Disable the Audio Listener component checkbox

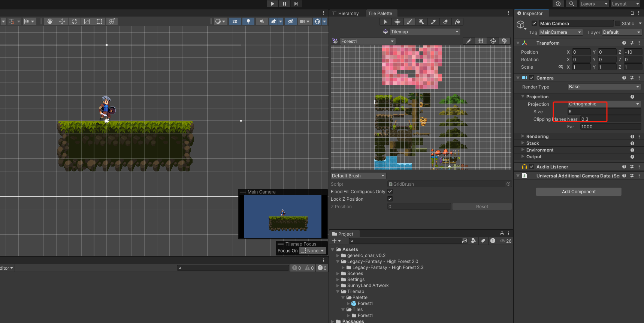click(532, 167)
